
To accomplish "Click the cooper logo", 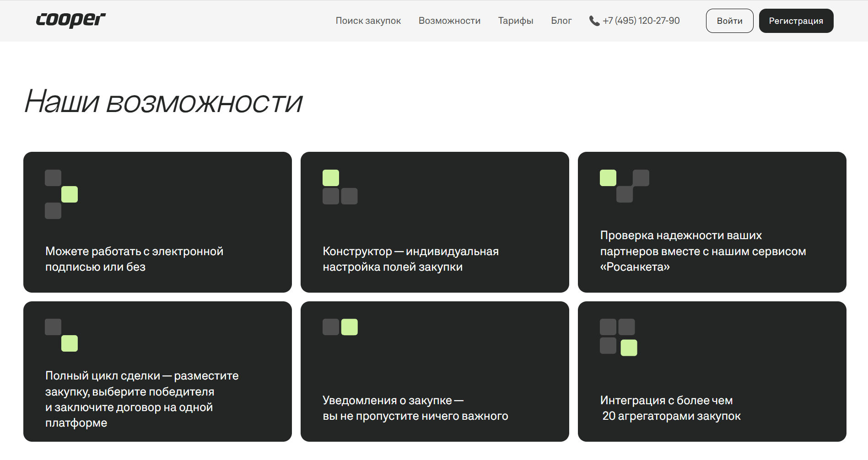I will click(x=70, y=20).
